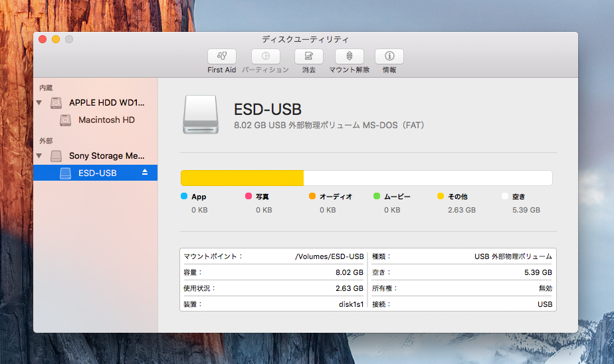Click the orange オーディオ legend dot

(312, 196)
